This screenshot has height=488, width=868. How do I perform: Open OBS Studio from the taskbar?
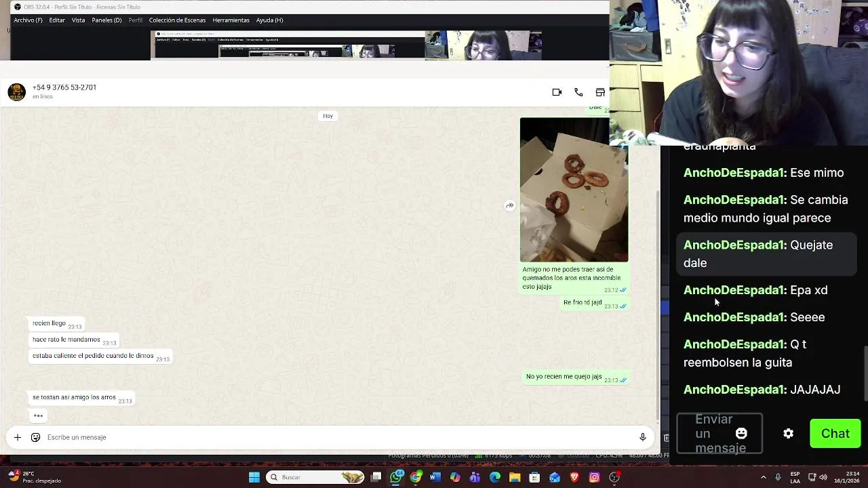click(x=614, y=477)
